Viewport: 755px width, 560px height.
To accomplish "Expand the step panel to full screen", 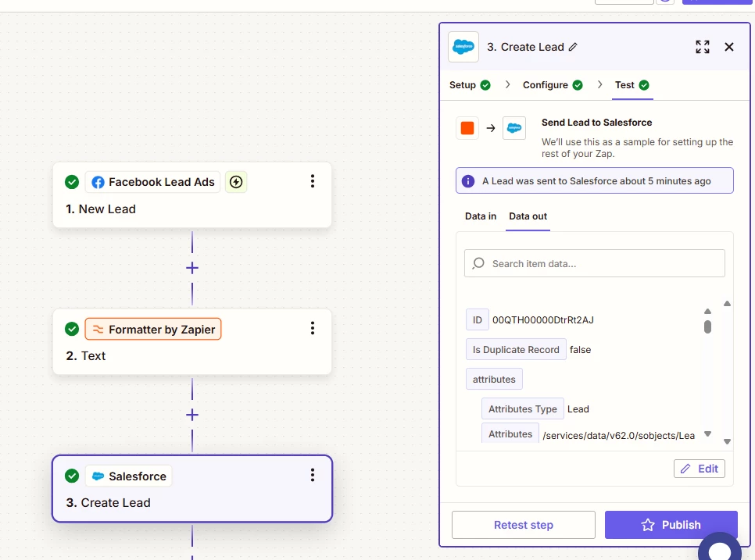I will 703,47.
